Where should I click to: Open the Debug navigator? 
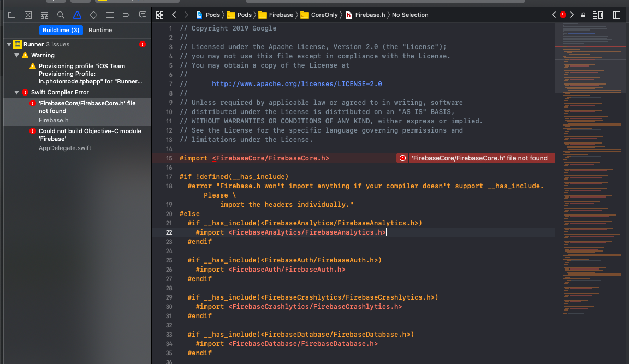click(110, 15)
